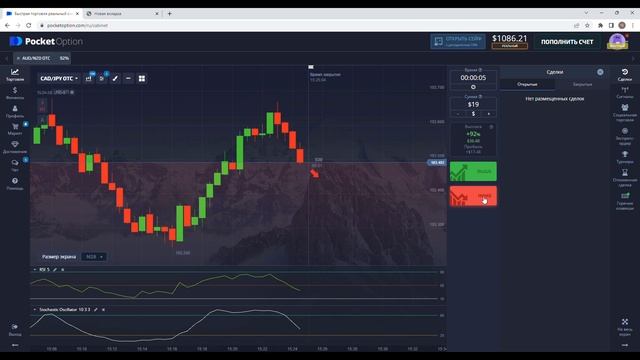Edit Stochastic Oscillator with pencil icon
Viewport: 640px width, 360px height.
pyautogui.click(x=96, y=310)
